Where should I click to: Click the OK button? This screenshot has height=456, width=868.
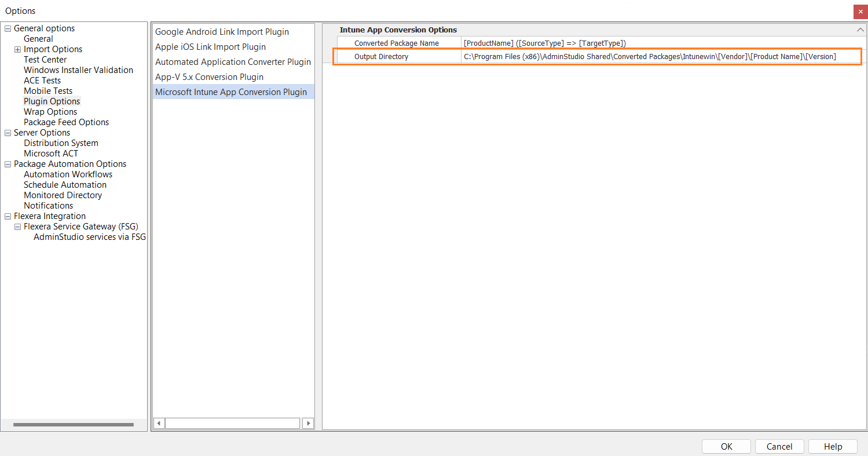(x=727, y=446)
